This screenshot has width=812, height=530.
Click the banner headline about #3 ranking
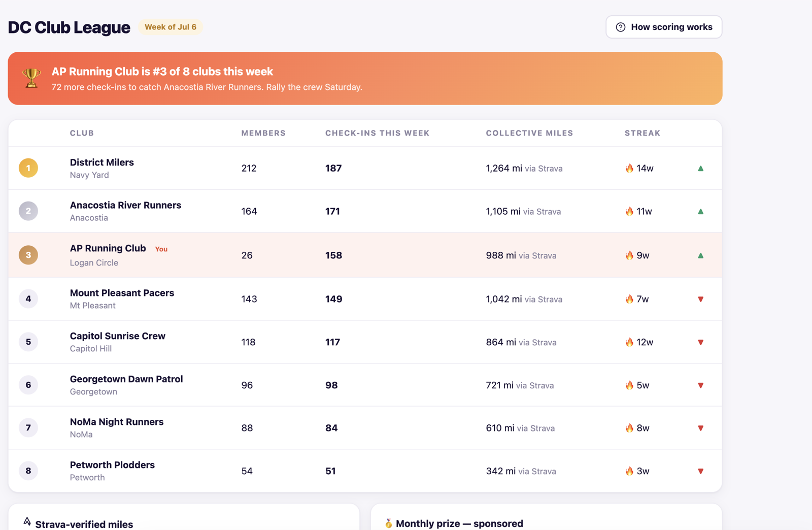point(162,72)
